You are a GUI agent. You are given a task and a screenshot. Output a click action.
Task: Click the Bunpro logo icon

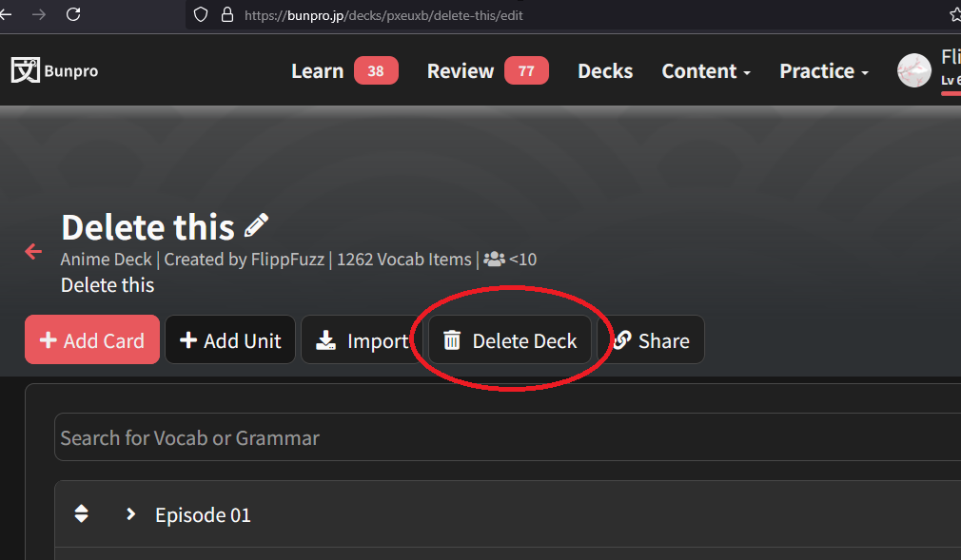(25, 70)
